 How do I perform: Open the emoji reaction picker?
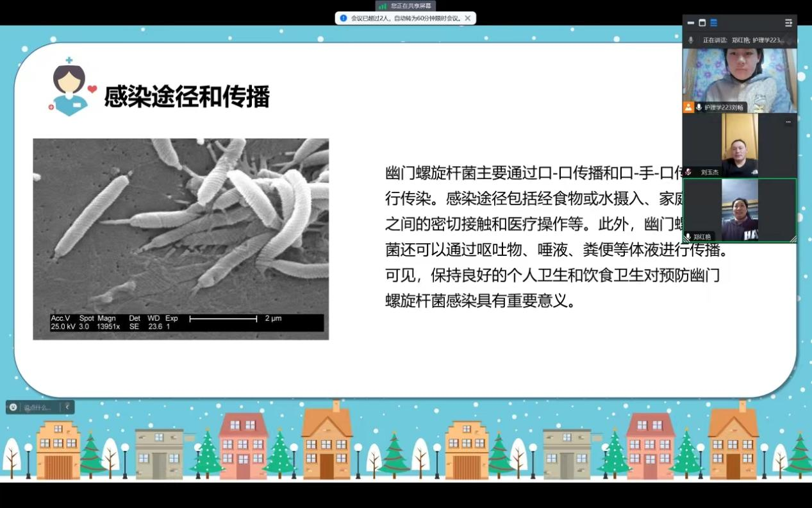(x=13, y=407)
